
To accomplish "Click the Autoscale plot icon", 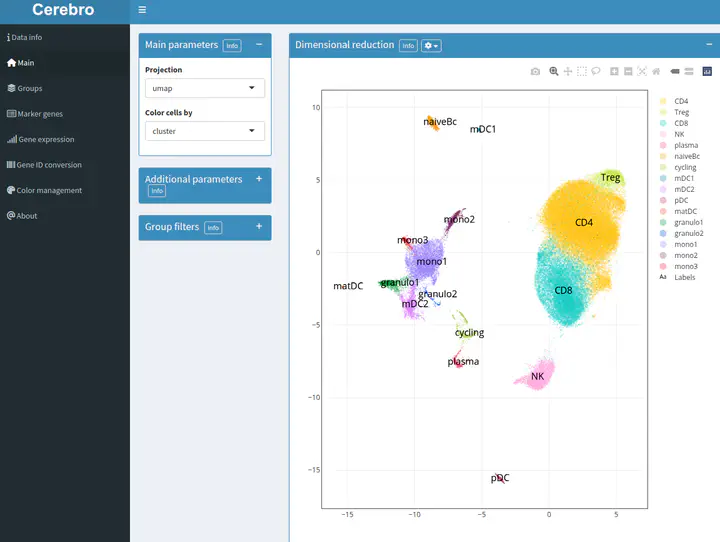I will pyautogui.click(x=642, y=72).
